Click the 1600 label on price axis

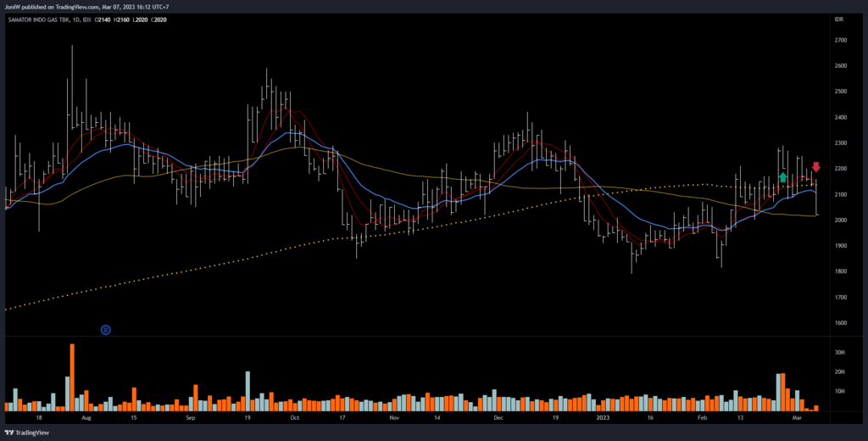click(840, 323)
